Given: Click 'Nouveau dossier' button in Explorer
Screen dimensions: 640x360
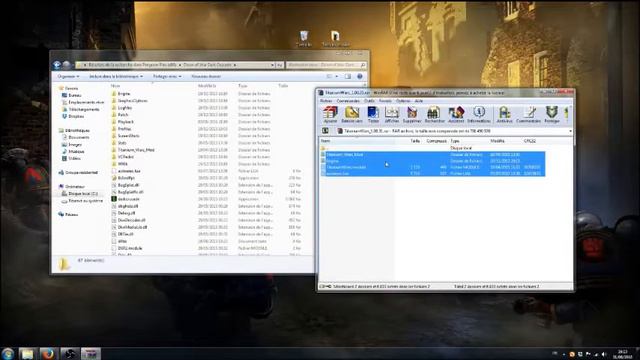Looking at the screenshot, I should coord(206,76).
